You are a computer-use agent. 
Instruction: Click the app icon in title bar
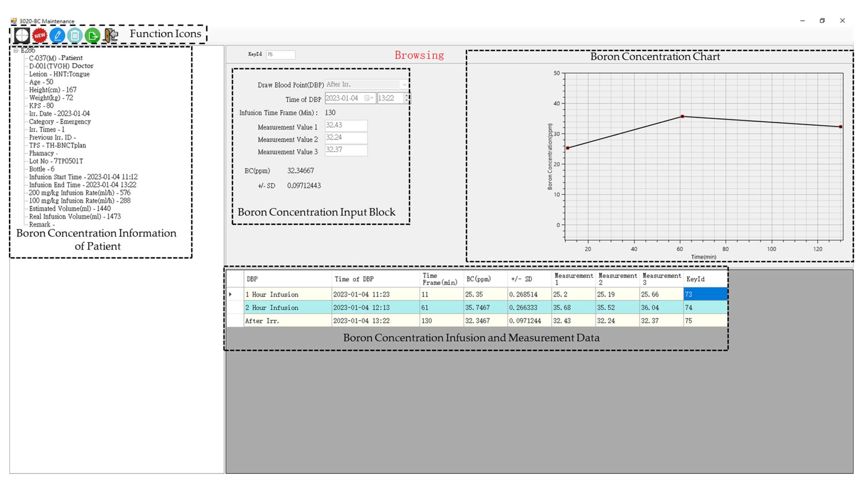point(14,21)
